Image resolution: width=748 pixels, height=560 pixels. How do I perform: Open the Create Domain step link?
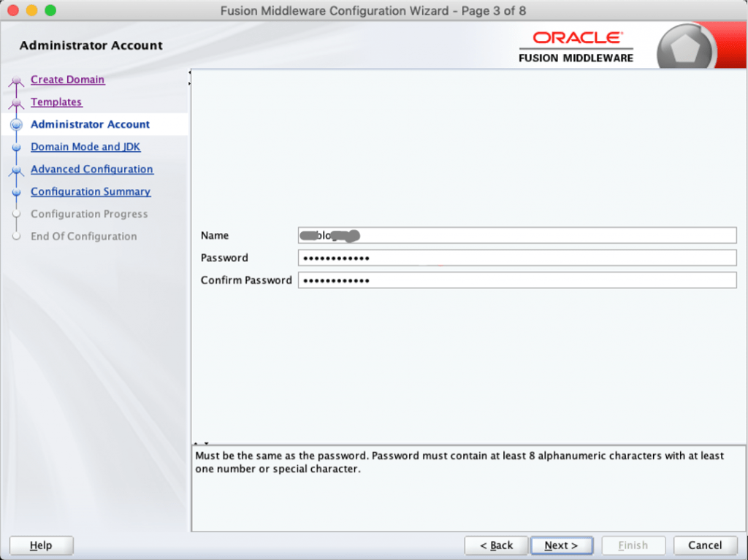coord(67,80)
